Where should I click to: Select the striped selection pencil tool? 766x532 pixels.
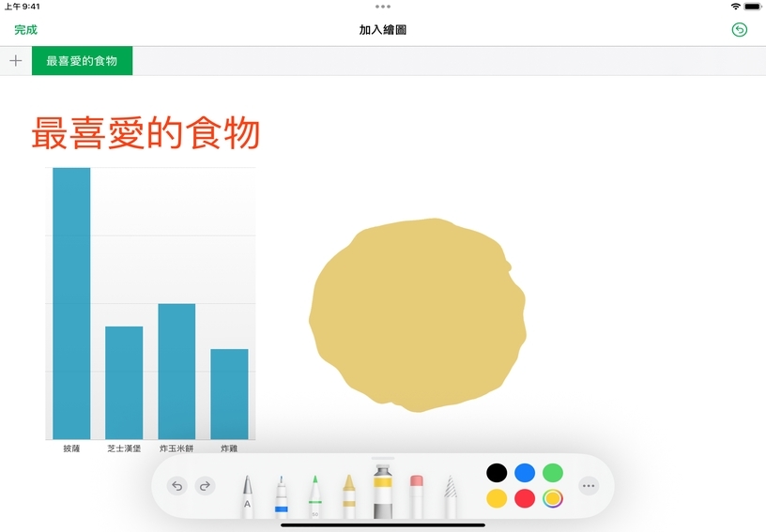[450, 496]
